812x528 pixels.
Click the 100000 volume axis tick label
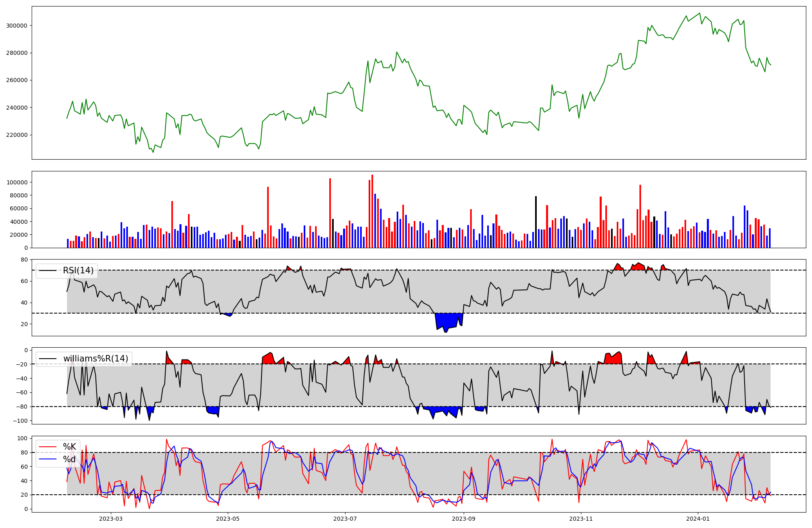pos(17,182)
